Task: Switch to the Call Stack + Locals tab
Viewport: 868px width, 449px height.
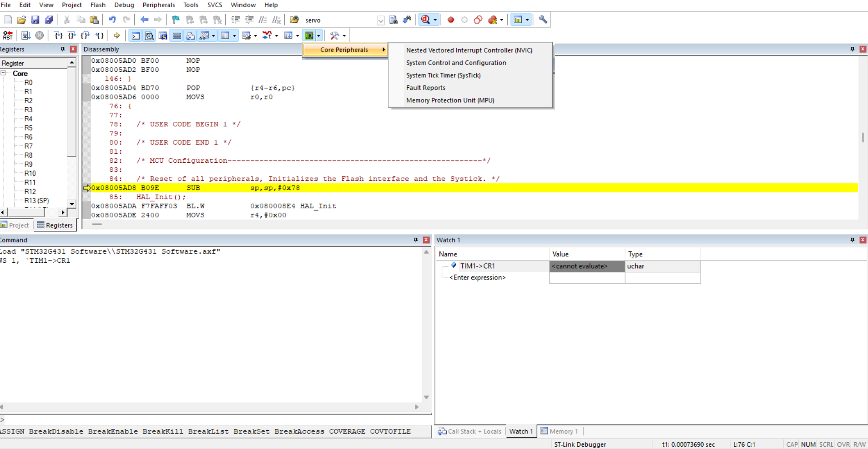Action: (470, 431)
